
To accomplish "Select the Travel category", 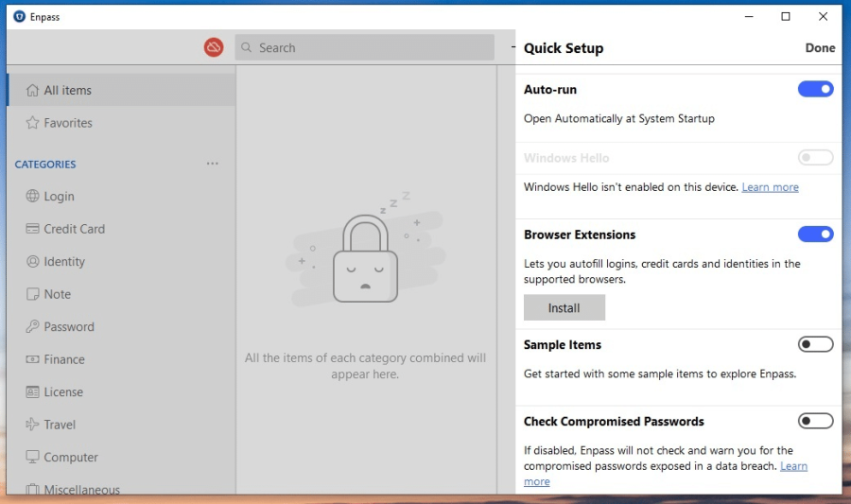I will 122,425.
